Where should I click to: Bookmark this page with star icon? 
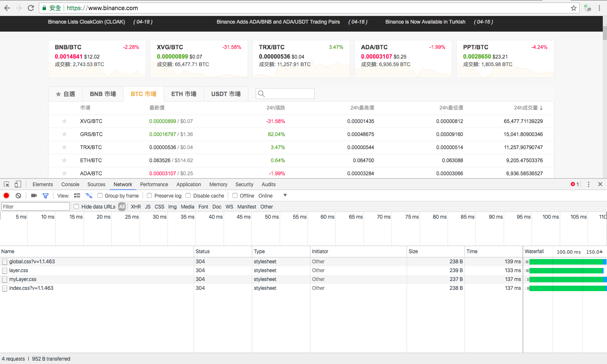pos(573,8)
